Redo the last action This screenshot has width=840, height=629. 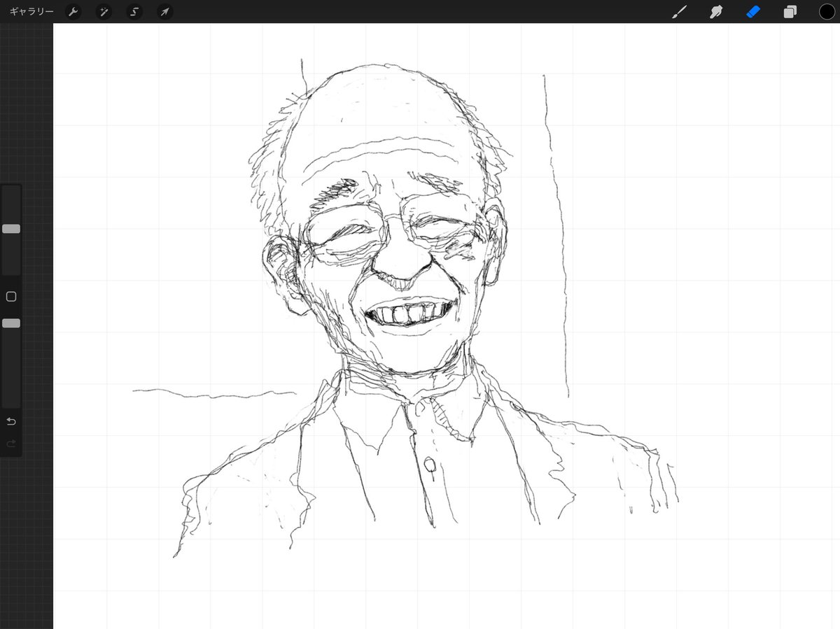pos(11,444)
